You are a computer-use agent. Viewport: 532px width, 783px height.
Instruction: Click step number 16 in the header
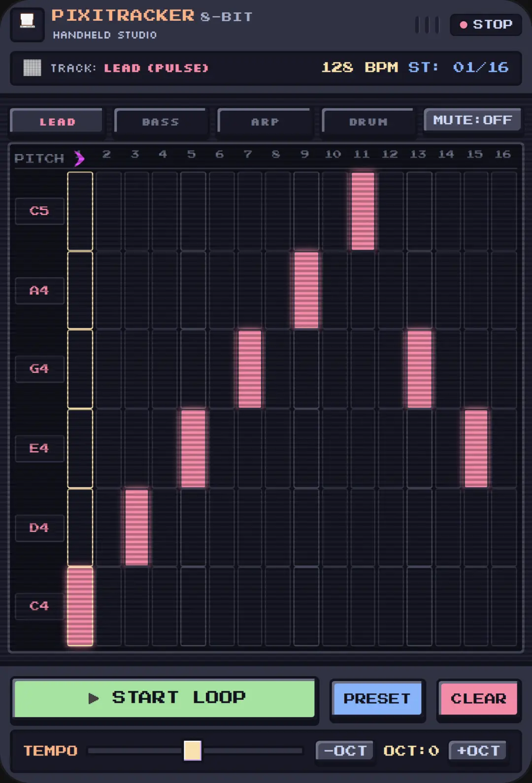tap(503, 154)
